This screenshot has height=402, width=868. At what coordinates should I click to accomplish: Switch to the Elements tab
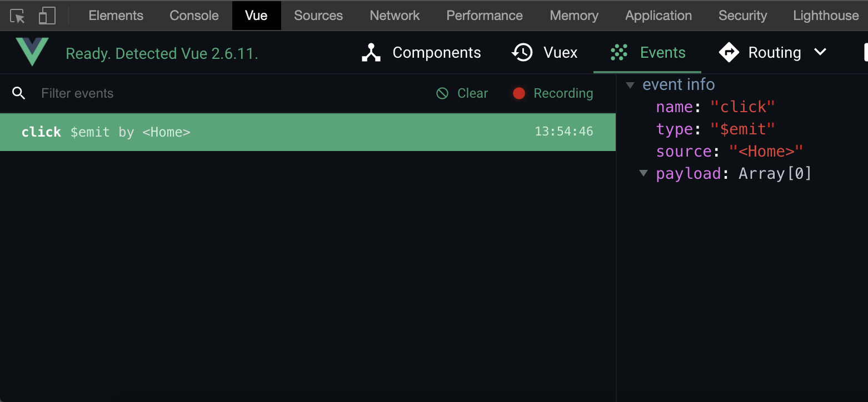tap(116, 16)
